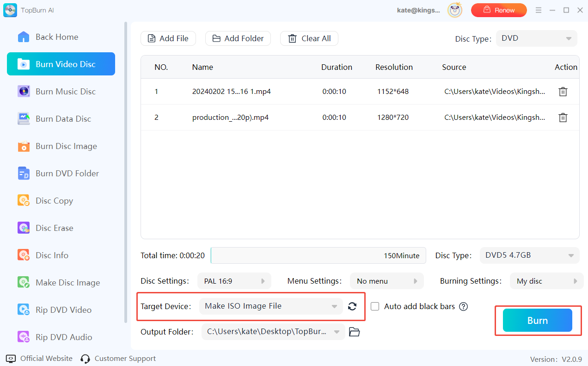Open Customer Support headset link
Screen dimensions: 588x366
coord(118,359)
